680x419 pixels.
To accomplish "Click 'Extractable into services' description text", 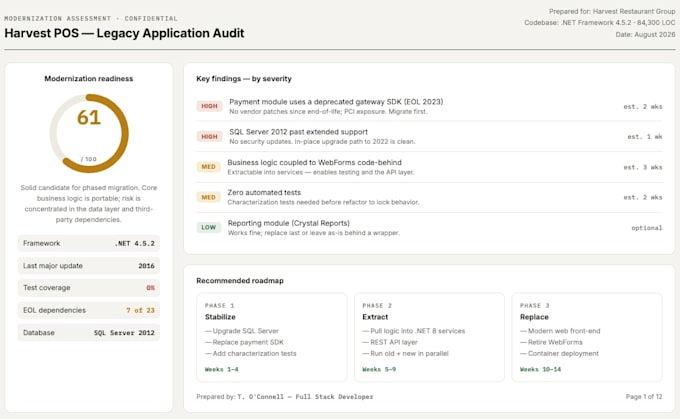I will point(321,172).
